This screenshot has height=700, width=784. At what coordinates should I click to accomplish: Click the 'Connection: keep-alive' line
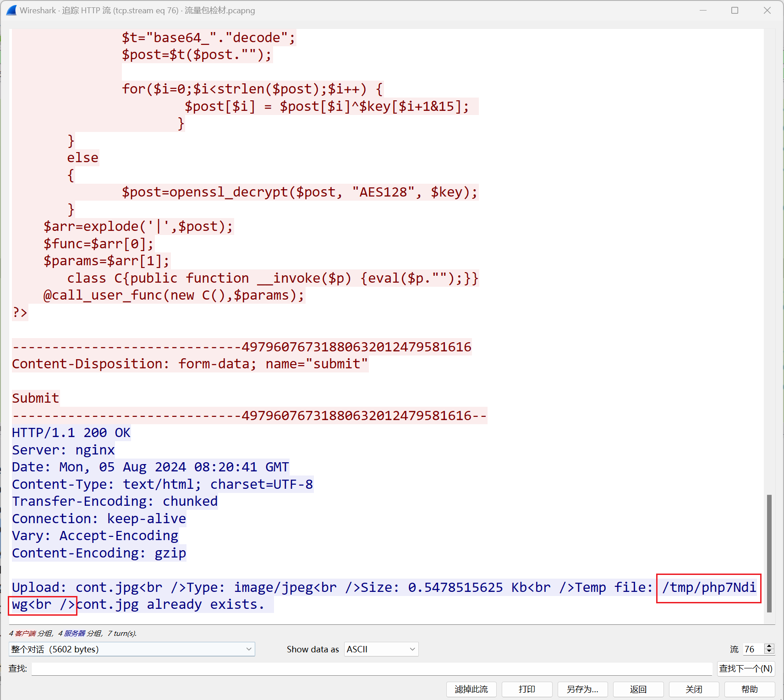[99, 519]
